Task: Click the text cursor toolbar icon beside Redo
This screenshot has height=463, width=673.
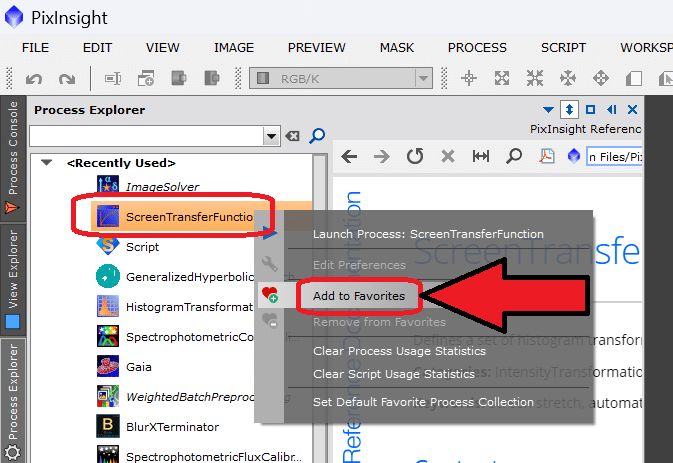Action: point(113,79)
